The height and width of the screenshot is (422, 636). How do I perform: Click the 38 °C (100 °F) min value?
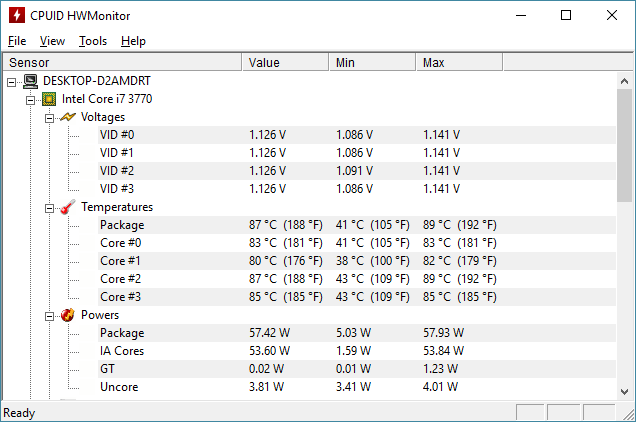(372, 261)
